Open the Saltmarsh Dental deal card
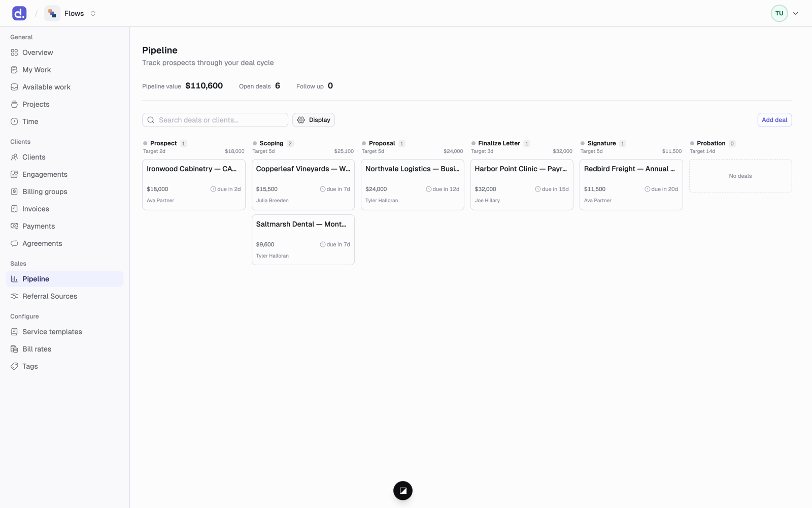812x508 pixels. coord(303,240)
